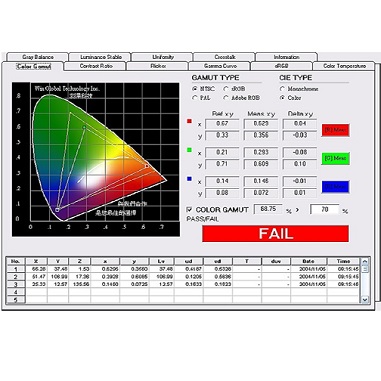
Task: Click the table scrollbar up arrow
Action: pos(365,261)
